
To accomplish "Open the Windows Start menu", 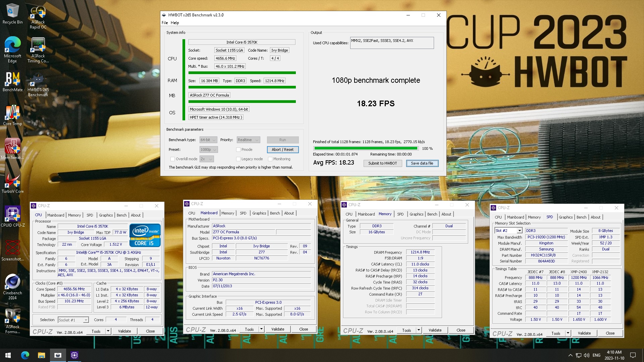I will 8,355.
